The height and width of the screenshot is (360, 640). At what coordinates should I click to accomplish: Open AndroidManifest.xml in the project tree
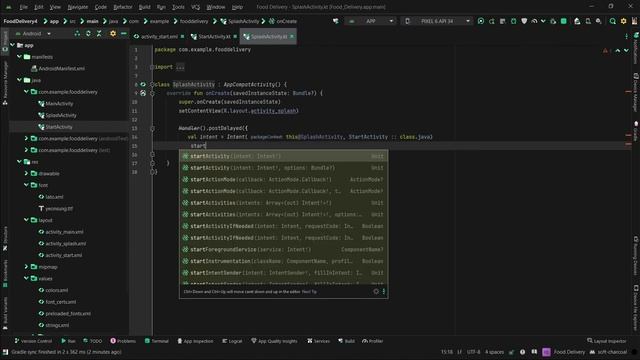coord(61,69)
